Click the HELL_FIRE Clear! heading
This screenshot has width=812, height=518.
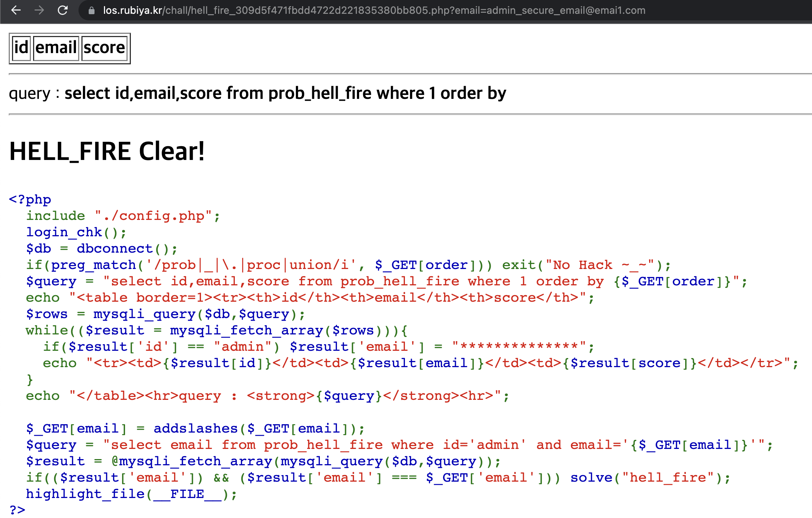(x=107, y=151)
